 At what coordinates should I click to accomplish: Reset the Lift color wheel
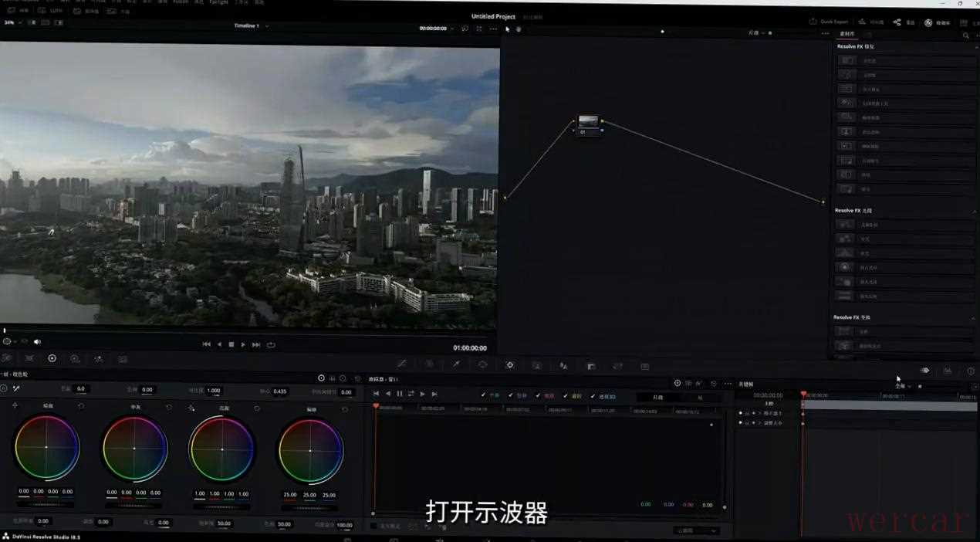(x=81, y=406)
